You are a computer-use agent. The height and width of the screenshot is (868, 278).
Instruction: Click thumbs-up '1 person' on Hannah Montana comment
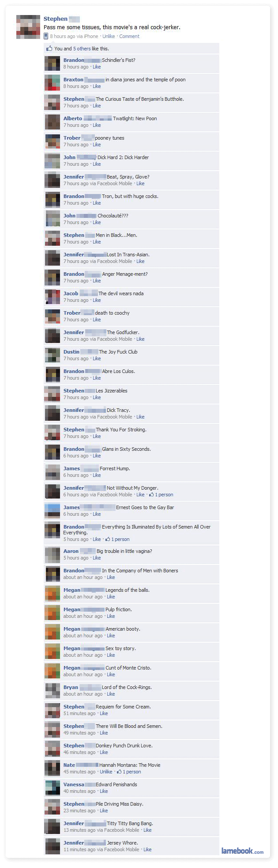pyautogui.click(x=129, y=772)
